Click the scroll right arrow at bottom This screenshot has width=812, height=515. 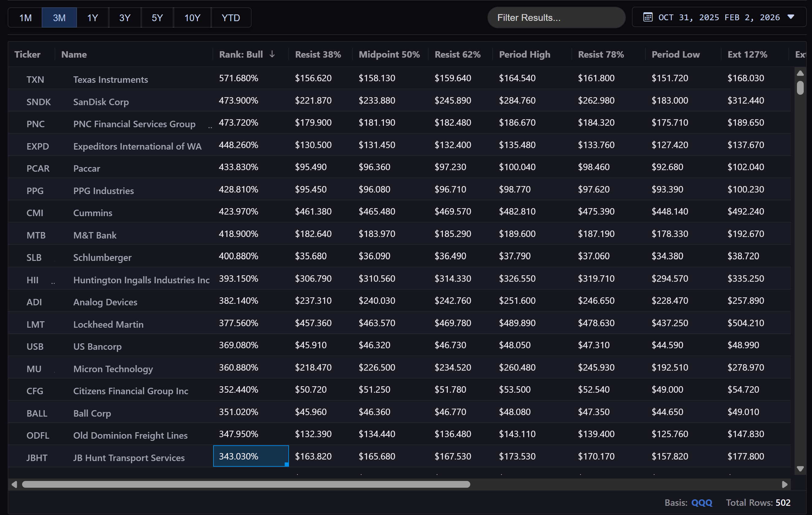[x=785, y=484]
